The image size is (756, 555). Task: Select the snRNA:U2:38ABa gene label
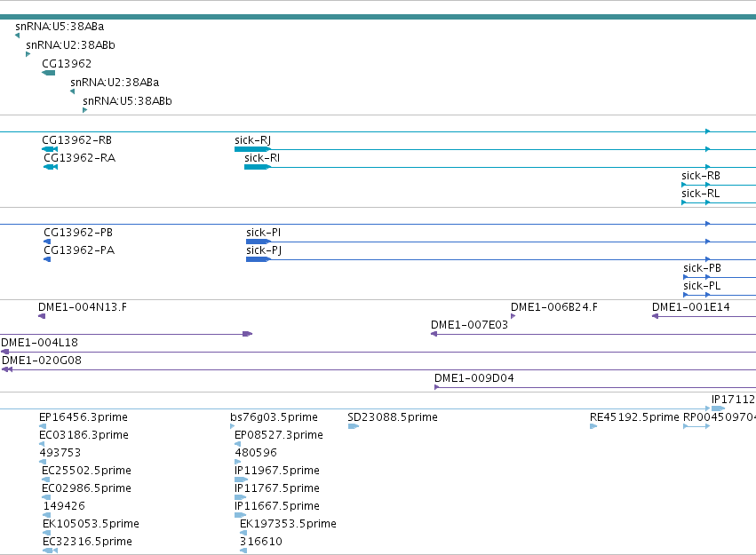pyautogui.click(x=115, y=83)
